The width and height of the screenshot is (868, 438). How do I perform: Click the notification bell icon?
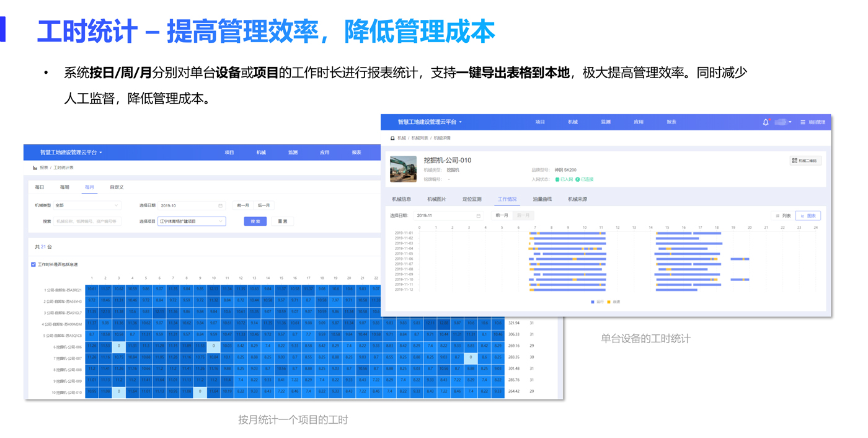point(766,122)
